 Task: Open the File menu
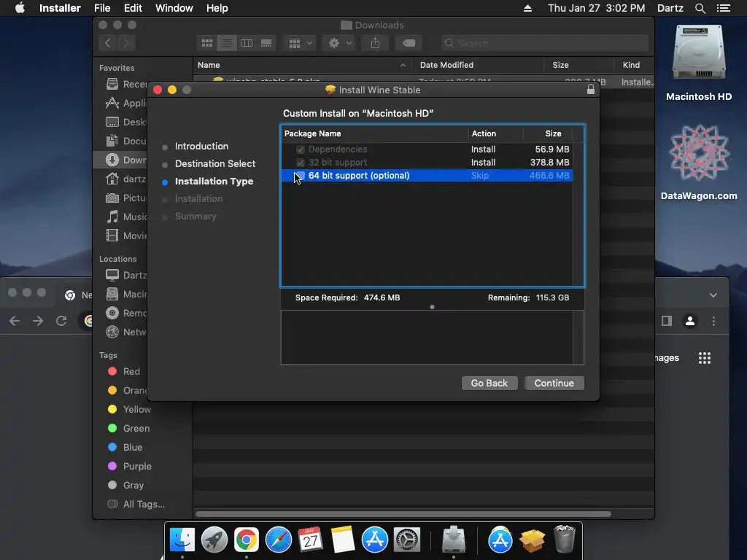(102, 8)
